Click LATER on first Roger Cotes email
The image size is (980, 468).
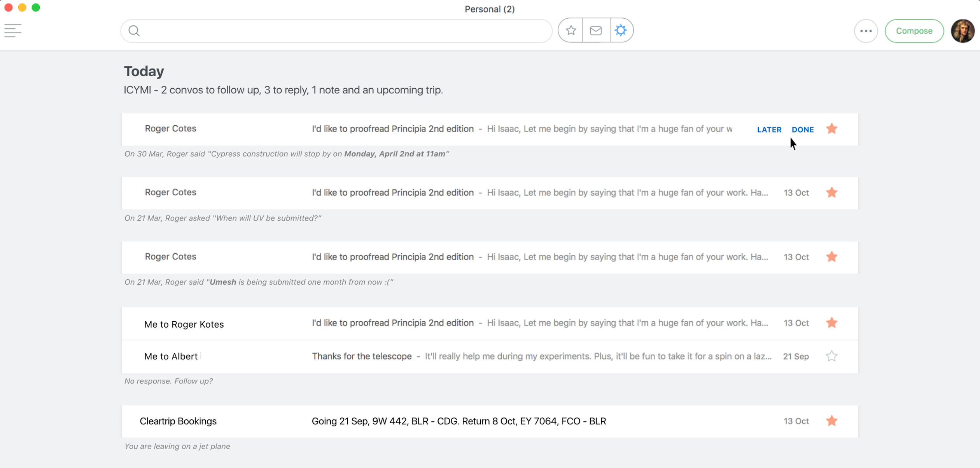(x=769, y=130)
